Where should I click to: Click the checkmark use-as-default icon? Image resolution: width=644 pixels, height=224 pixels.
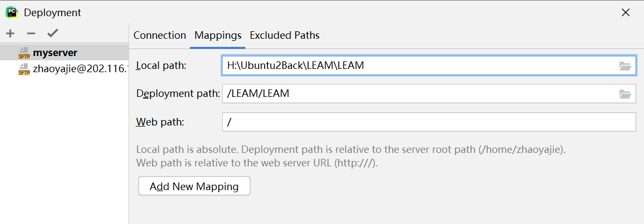(x=52, y=33)
